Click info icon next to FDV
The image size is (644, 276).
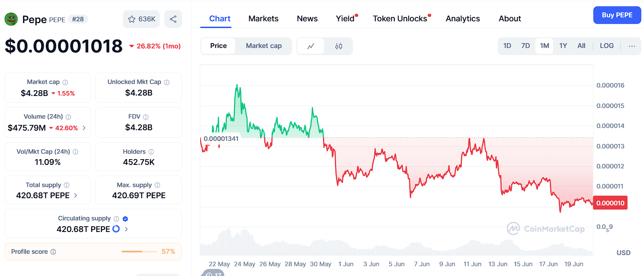pyautogui.click(x=146, y=117)
